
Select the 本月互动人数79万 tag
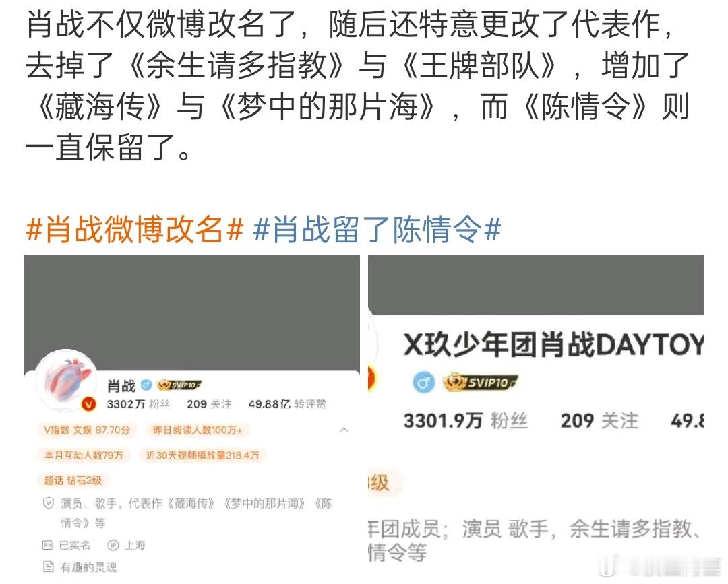(x=84, y=455)
